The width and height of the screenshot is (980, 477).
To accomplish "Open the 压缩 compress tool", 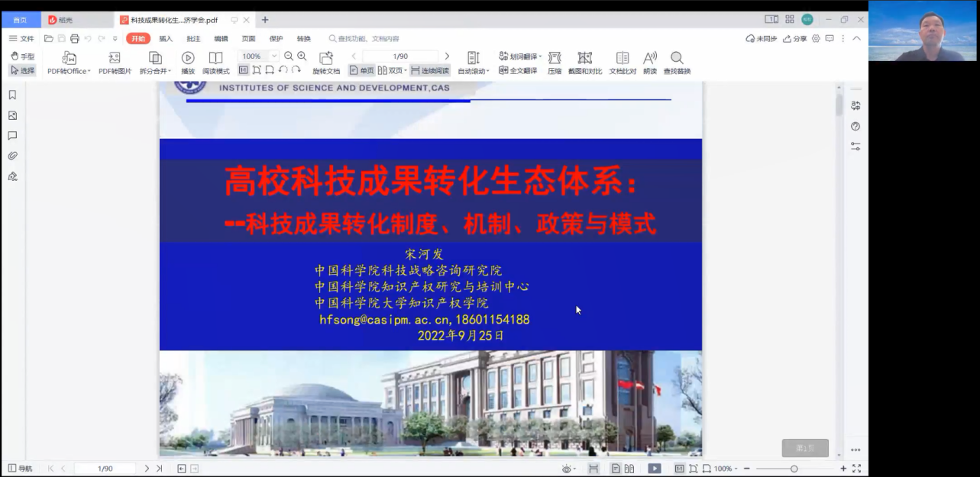I will point(555,61).
